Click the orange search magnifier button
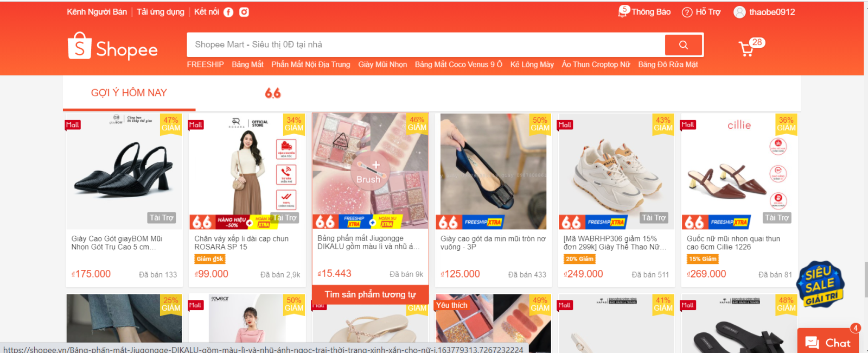 pos(684,45)
